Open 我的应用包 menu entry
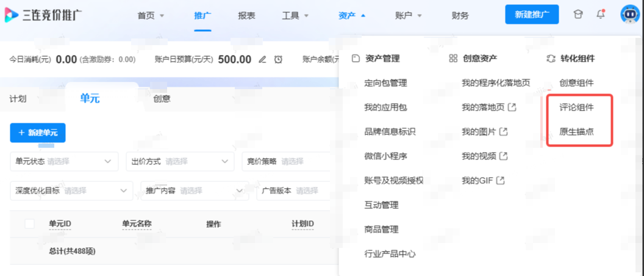The width and height of the screenshot is (644, 276). [385, 107]
